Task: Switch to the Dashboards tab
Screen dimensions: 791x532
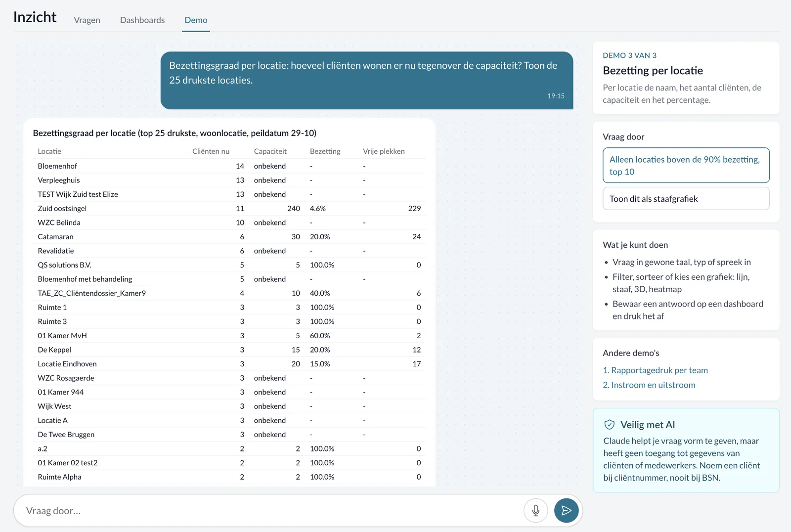Action: coord(142,20)
